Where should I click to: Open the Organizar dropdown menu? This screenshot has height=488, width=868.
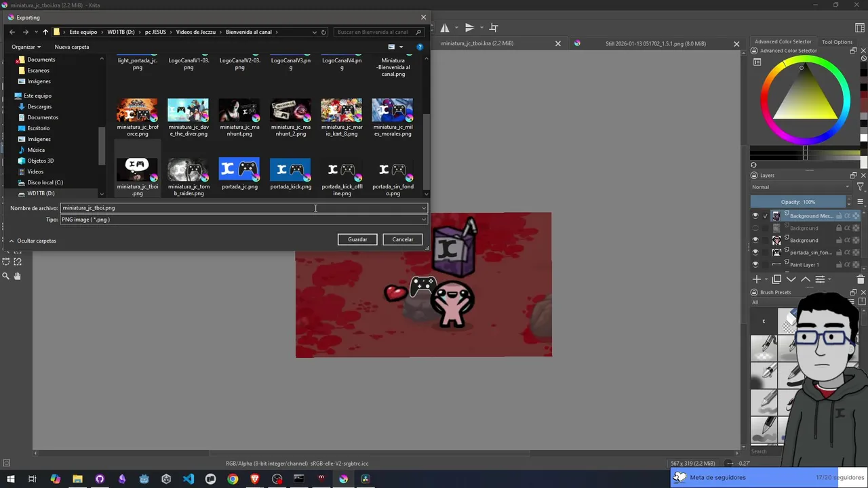[x=26, y=47]
